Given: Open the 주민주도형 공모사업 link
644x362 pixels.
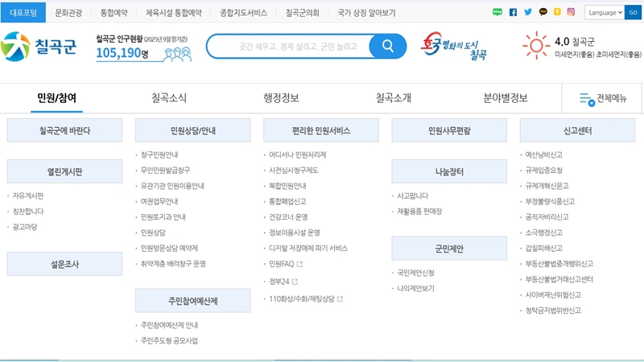Looking at the screenshot, I should point(169,340).
